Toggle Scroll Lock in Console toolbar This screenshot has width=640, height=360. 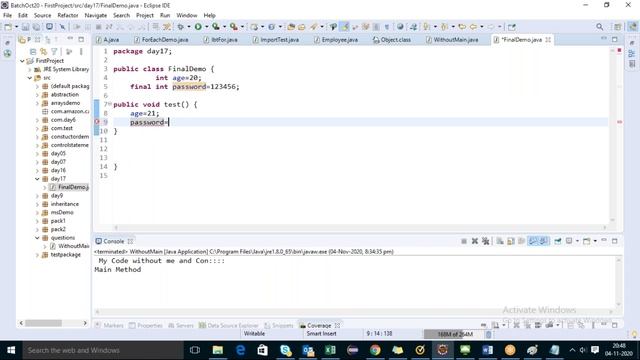(x=511, y=241)
